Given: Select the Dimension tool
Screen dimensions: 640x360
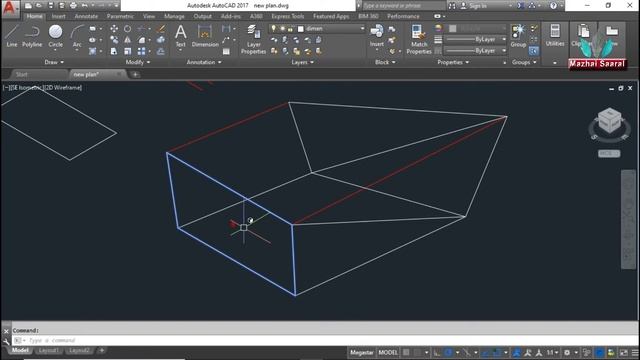Looking at the screenshot, I should coord(205,36).
